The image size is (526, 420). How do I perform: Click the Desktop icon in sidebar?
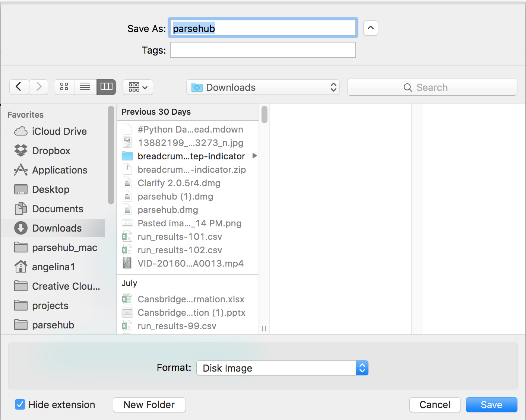coord(21,189)
